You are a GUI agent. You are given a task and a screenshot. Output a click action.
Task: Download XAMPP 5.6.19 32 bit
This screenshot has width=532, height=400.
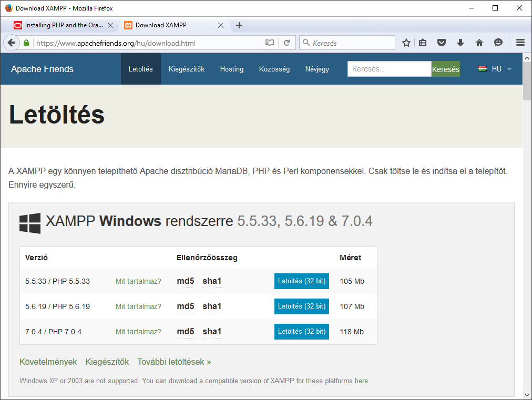[x=302, y=306]
